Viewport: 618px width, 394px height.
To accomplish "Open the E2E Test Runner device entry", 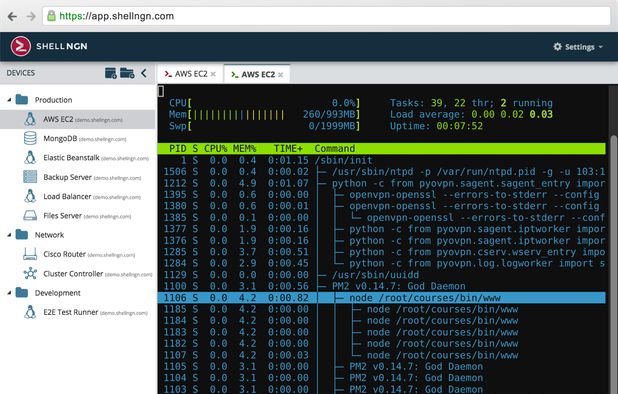I will [78, 312].
